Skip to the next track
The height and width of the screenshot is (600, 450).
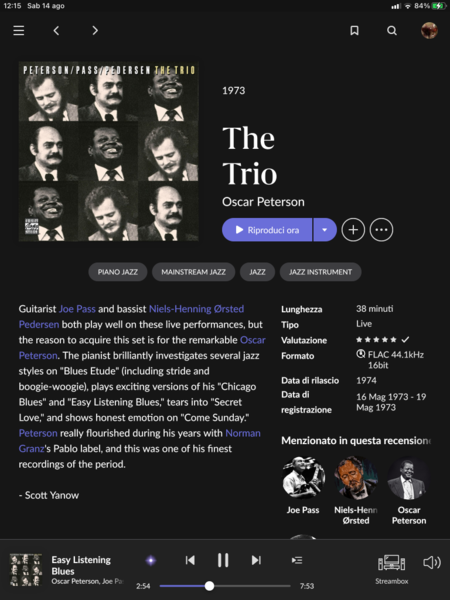(256, 560)
